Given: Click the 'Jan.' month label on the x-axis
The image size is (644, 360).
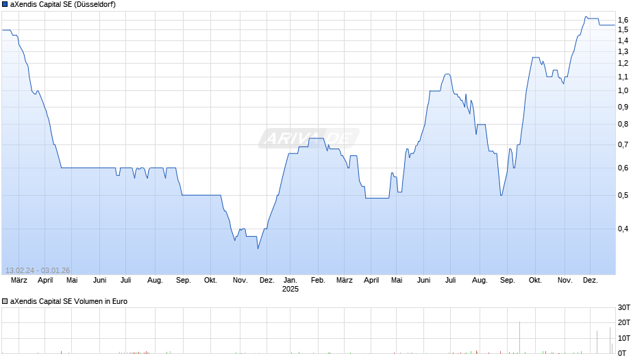Looking at the screenshot, I should [290, 280].
